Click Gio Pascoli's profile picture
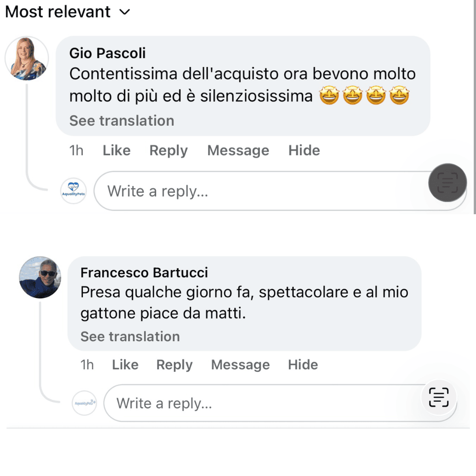 point(27,59)
